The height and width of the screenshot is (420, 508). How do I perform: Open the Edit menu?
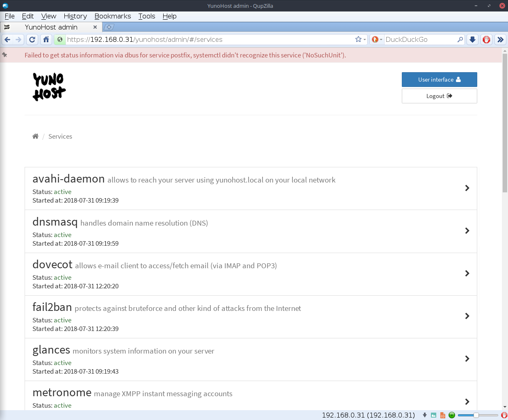coord(28,16)
